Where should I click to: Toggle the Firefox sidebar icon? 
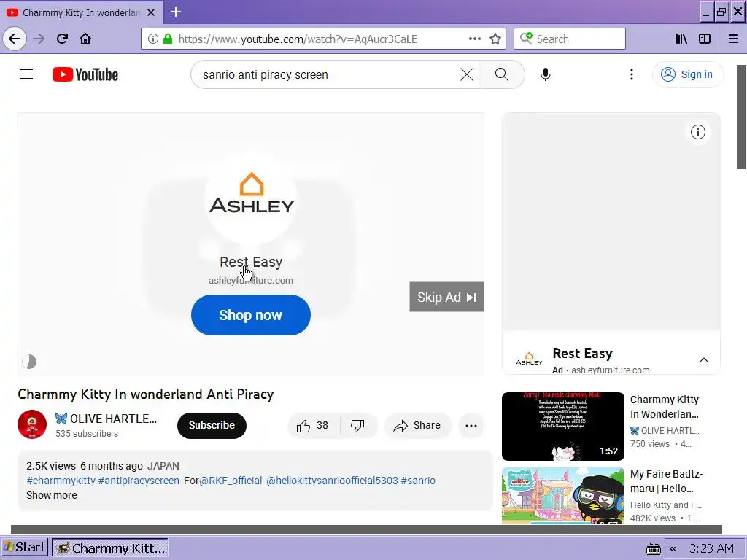coord(705,39)
